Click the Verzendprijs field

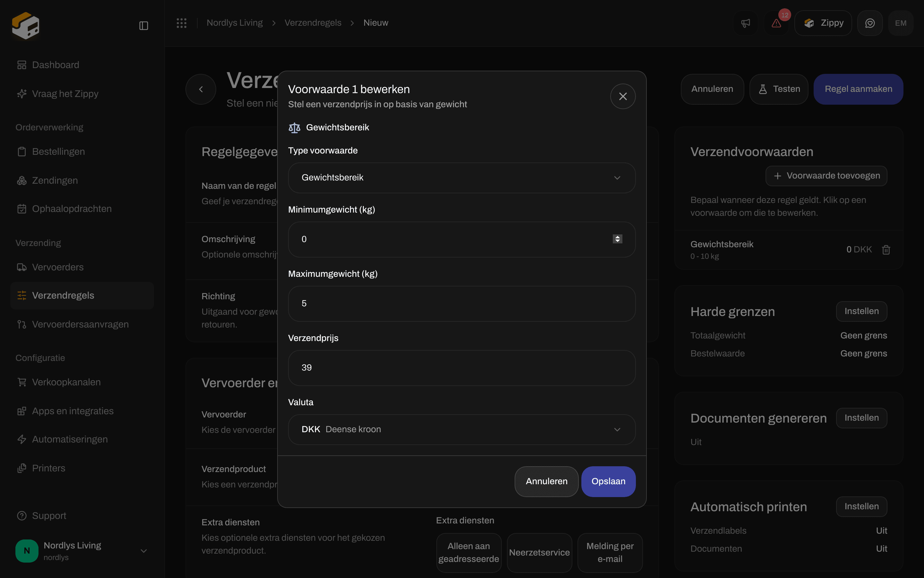pyautogui.click(x=462, y=368)
